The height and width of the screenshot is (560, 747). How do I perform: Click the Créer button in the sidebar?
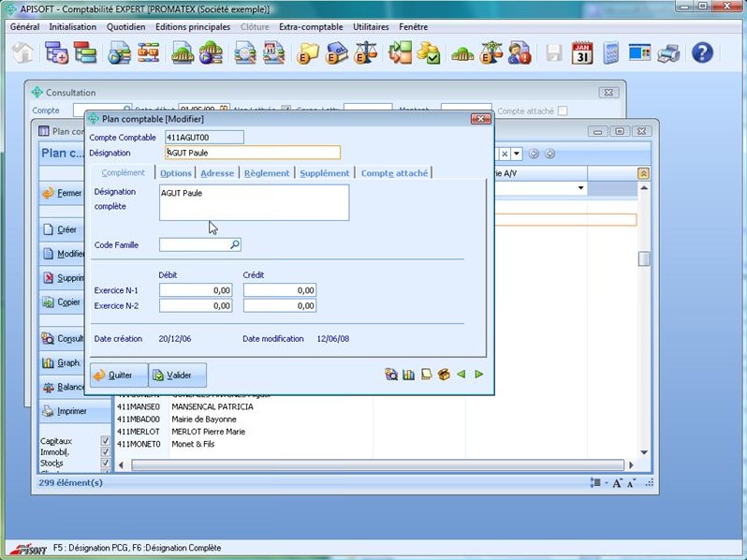tap(63, 229)
